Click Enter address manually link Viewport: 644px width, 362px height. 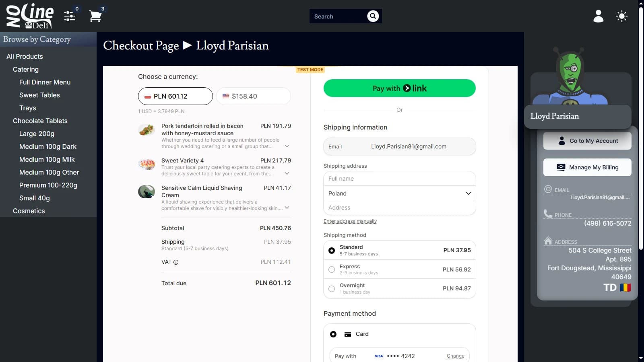[350, 221]
